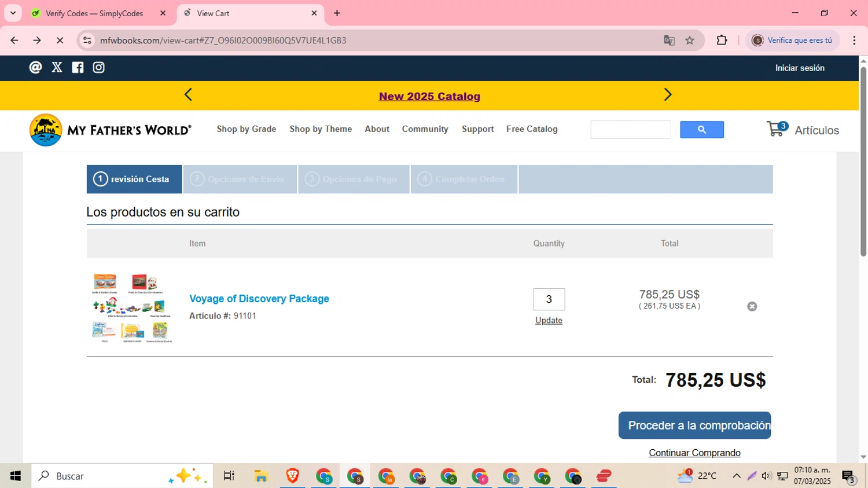Open Shop by Grade menu
Viewport: 868px width, 488px height.
click(x=247, y=129)
